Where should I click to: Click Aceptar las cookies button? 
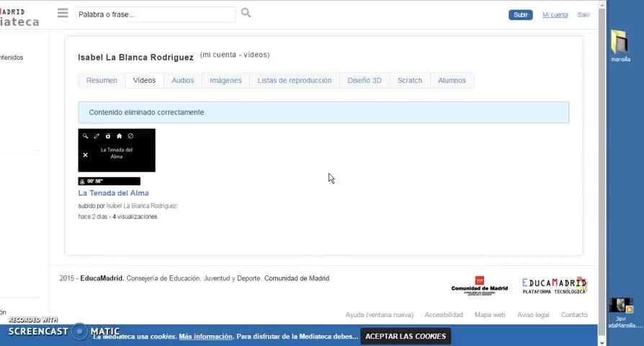pyautogui.click(x=406, y=336)
